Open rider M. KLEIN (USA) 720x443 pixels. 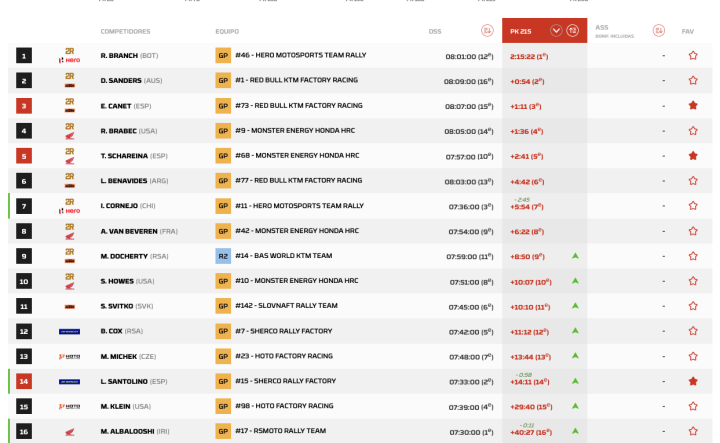[x=125, y=406]
